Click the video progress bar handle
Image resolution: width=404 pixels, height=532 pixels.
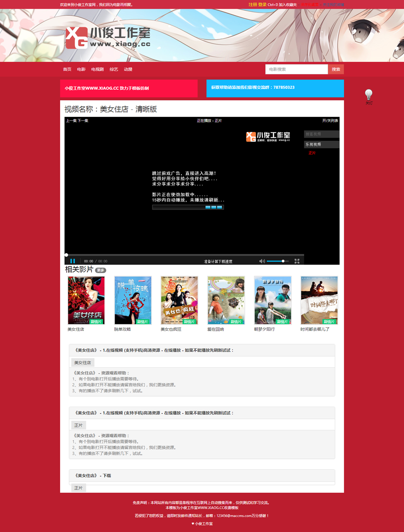[66, 255]
